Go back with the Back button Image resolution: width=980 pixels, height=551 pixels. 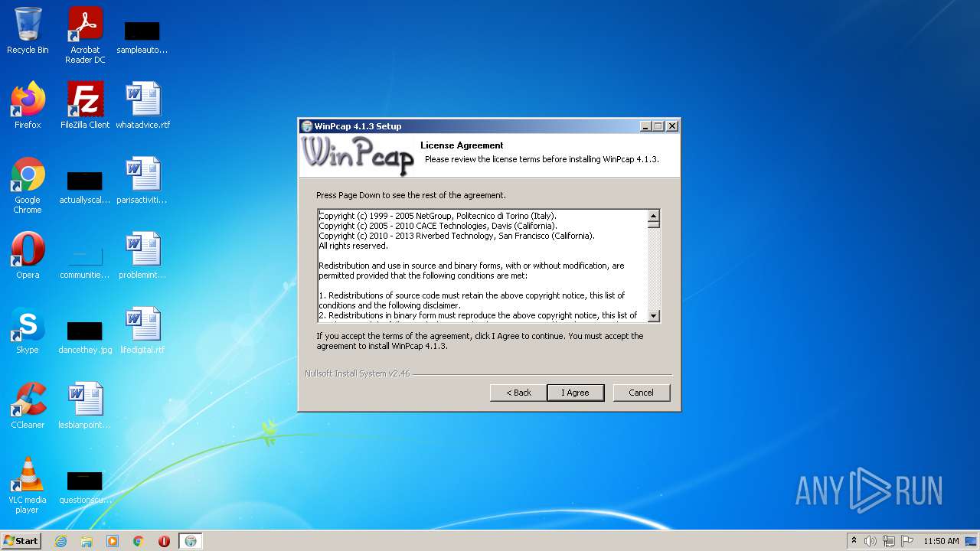click(x=518, y=393)
